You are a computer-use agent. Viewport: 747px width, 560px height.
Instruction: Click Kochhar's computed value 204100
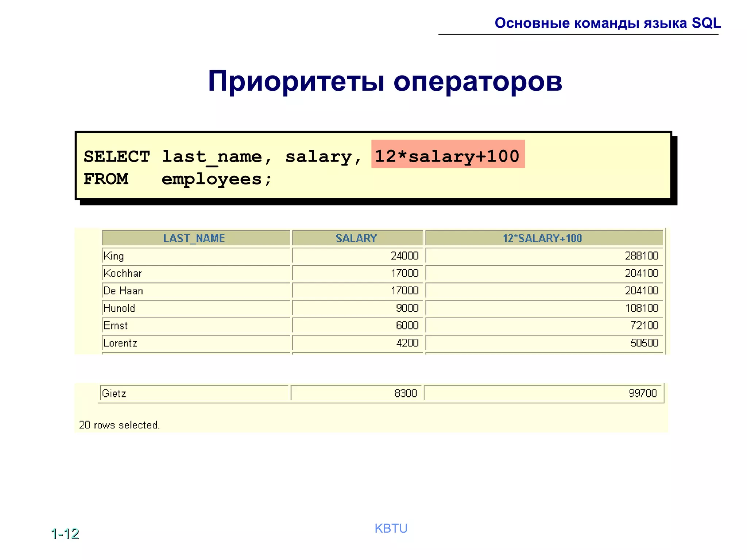tap(642, 273)
